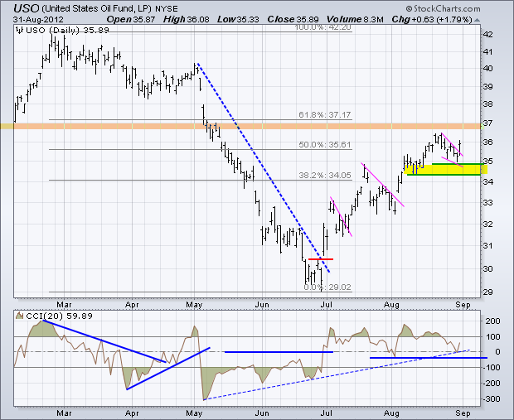
Task: Click the USO ticker symbol title
Action: click(27, 8)
